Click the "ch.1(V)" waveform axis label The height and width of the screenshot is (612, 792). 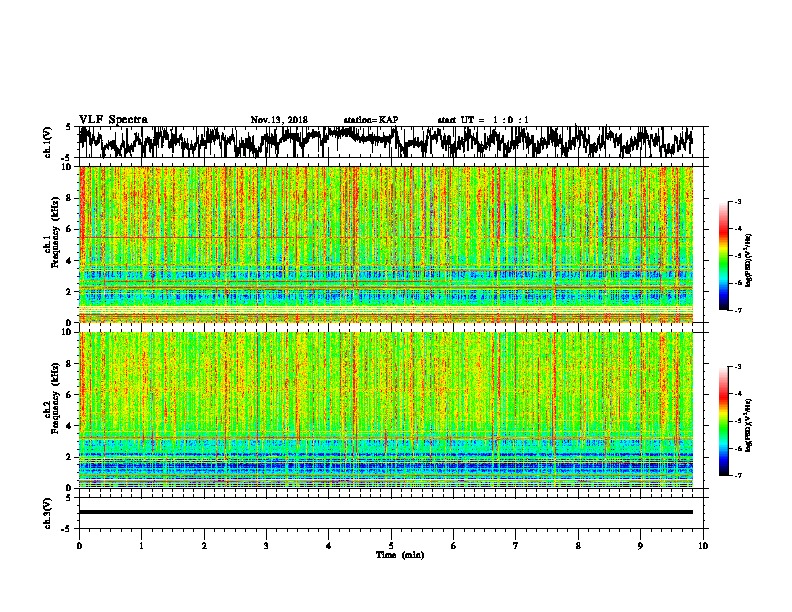pyautogui.click(x=47, y=142)
